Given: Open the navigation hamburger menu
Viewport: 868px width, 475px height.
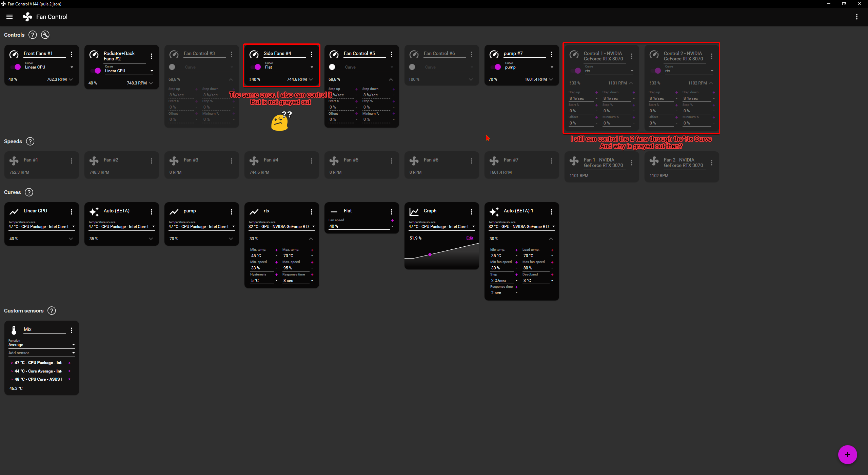Looking at the screenshot, I should [x=9, y=17].
